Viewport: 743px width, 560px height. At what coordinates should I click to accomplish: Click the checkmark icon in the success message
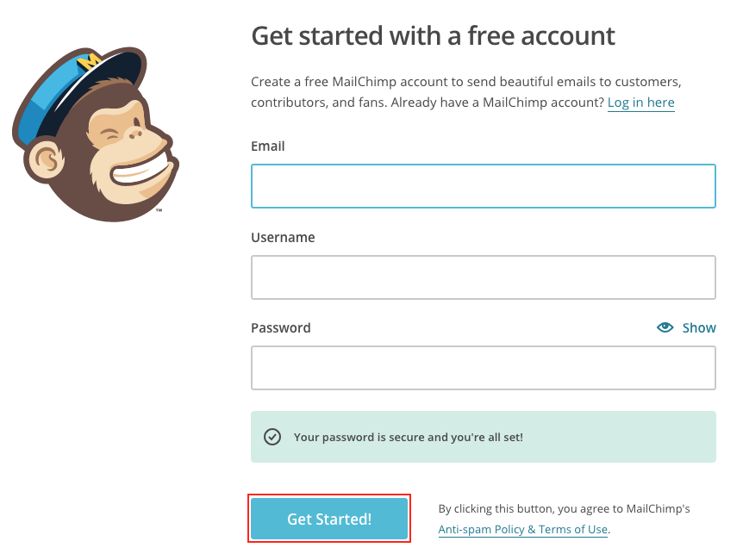tap(272, 437)
